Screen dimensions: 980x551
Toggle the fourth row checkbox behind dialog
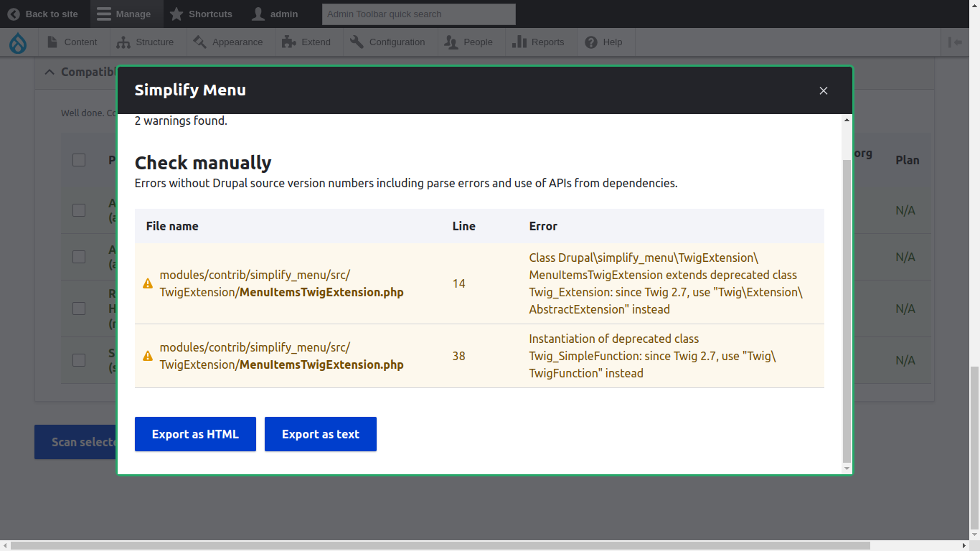(x=79, y=360)
